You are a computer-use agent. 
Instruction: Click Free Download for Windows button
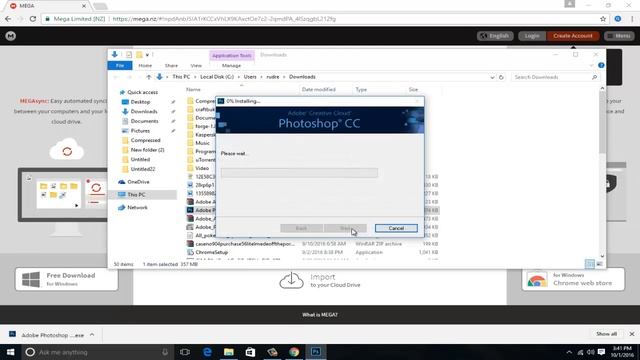[x=67, y=279]
